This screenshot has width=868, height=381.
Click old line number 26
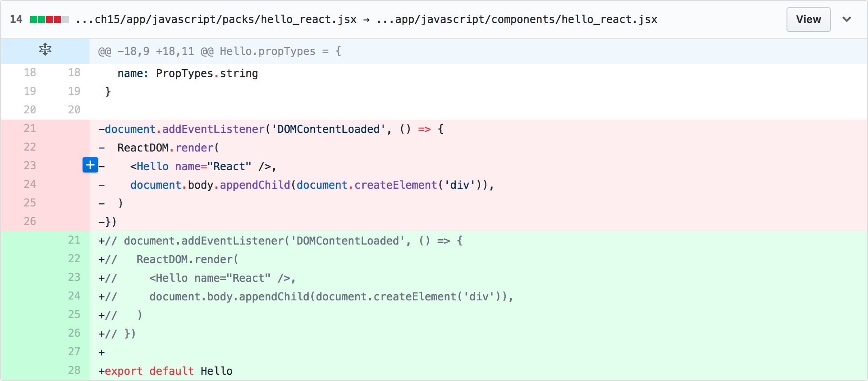pos(30,222)
